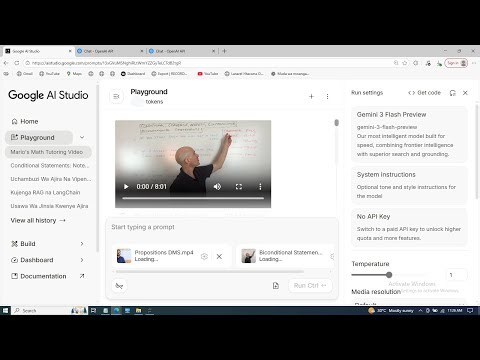Click the add file icon beside Run

click(x=276, y=286)
